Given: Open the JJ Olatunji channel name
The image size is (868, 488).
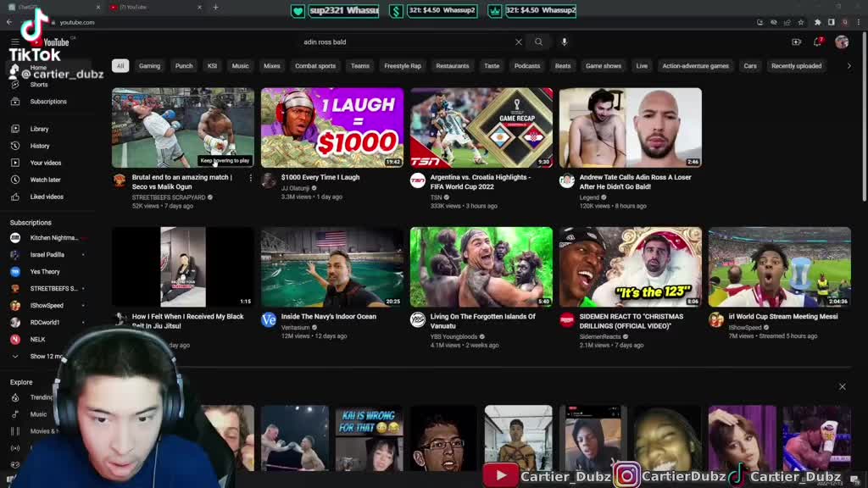Looking at the screenshot, I should click(295, 188).
